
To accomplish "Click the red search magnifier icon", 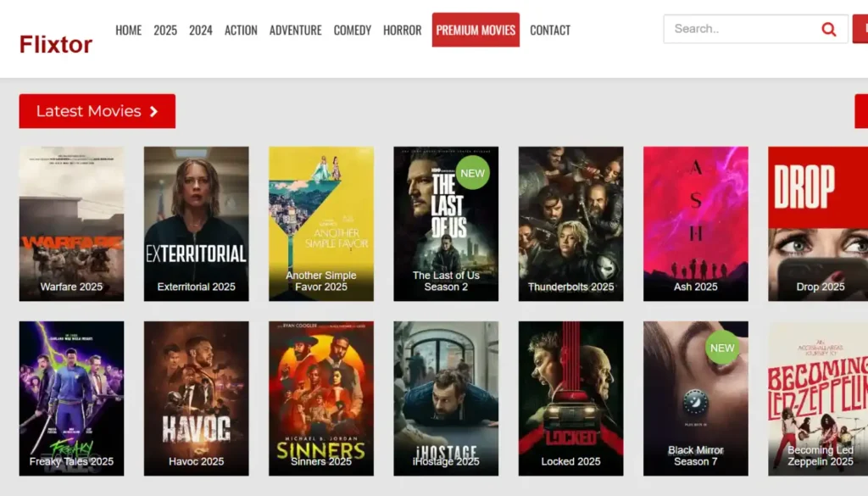I will pyautogui.click(x=828, y=30).
